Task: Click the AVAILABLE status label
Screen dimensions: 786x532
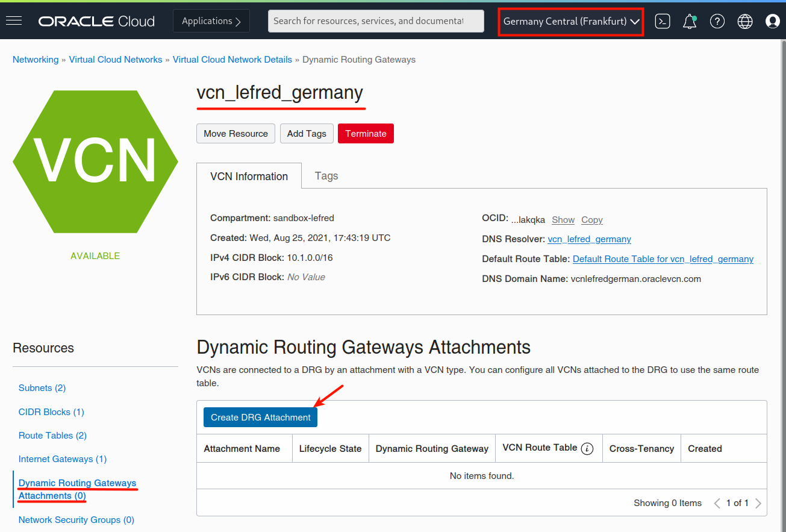Action: coord(95,256)
